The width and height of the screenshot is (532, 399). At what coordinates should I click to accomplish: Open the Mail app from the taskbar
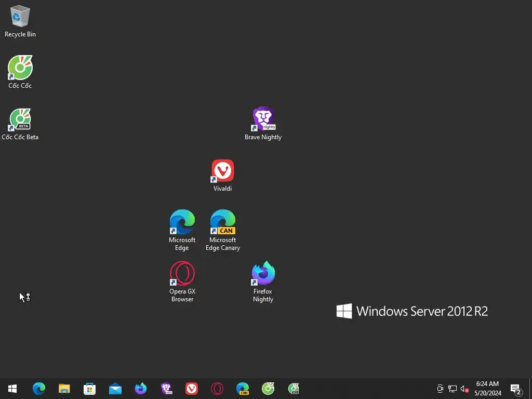115,389
